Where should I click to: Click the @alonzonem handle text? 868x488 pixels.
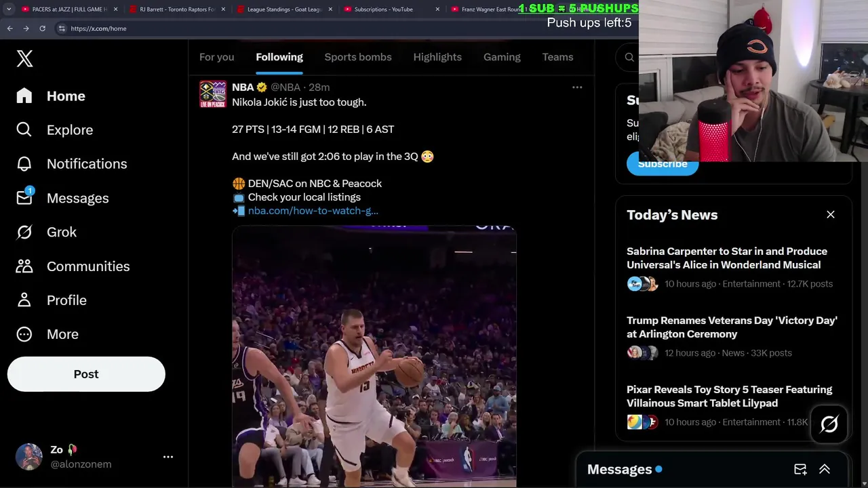81,464
